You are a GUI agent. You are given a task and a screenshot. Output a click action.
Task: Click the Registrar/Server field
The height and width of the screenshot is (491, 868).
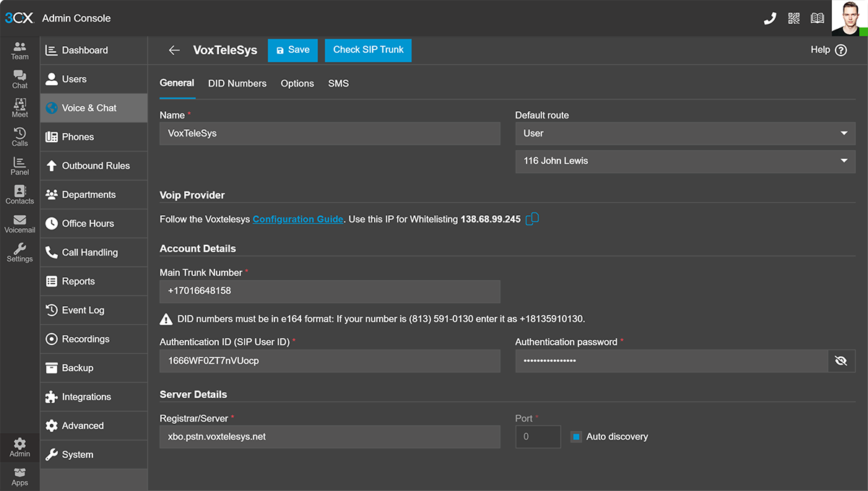point(330,437)
